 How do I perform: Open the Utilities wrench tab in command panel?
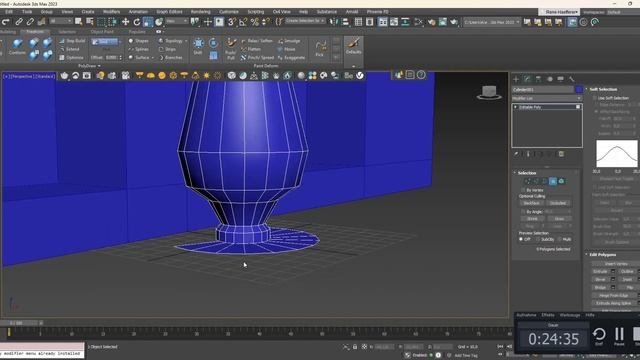[x=571, y=79]
